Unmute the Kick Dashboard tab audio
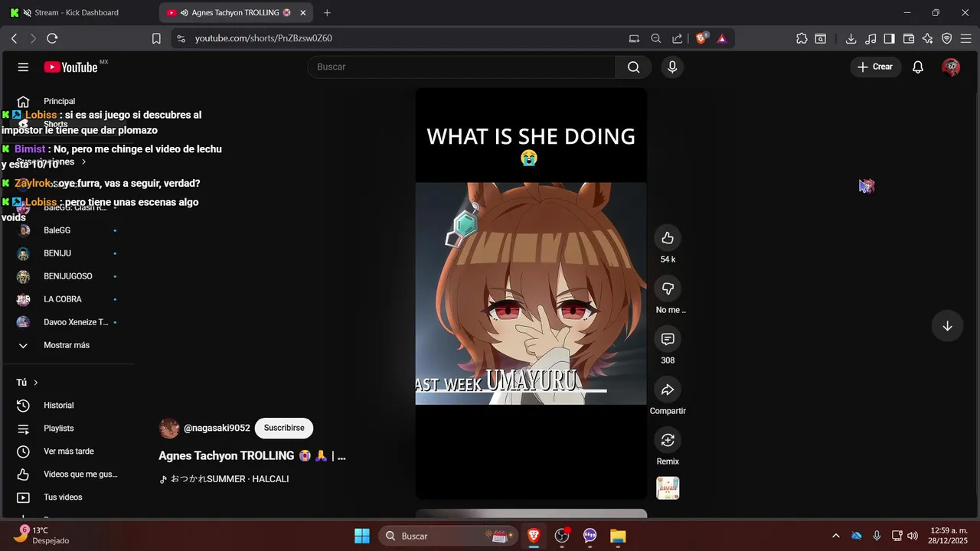 28,13
